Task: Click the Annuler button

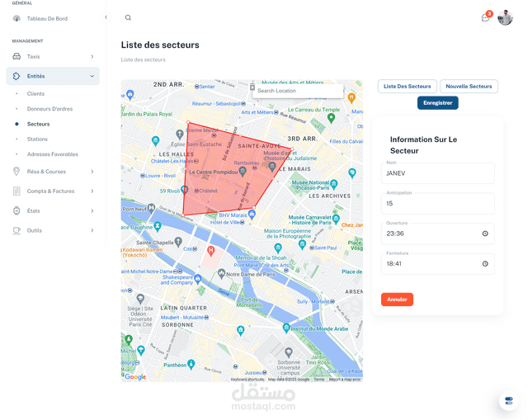Action: tap(397, 299)
